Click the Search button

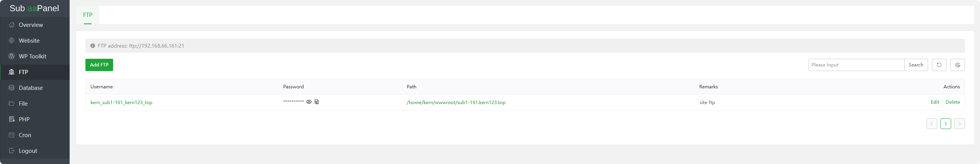(x=916, y=65)
